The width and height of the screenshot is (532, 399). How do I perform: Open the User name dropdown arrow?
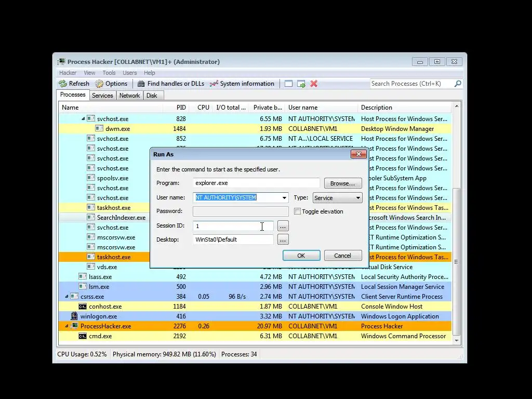pyautogui.click(x=284, y=198)
